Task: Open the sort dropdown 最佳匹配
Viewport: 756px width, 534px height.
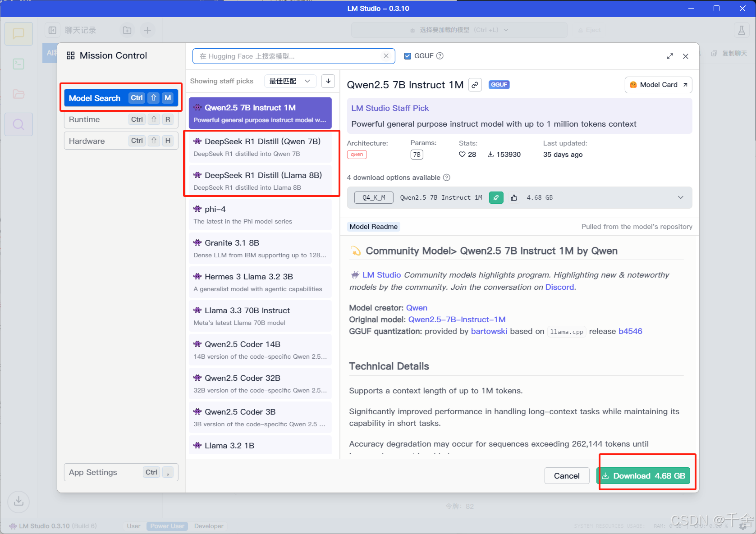Action: click(290, 81)
